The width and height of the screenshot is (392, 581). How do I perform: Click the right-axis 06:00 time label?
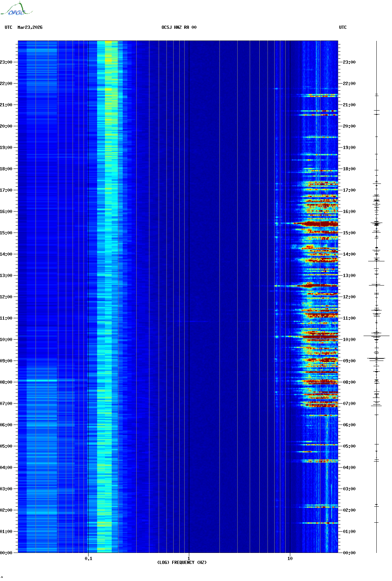coord(349,425)
